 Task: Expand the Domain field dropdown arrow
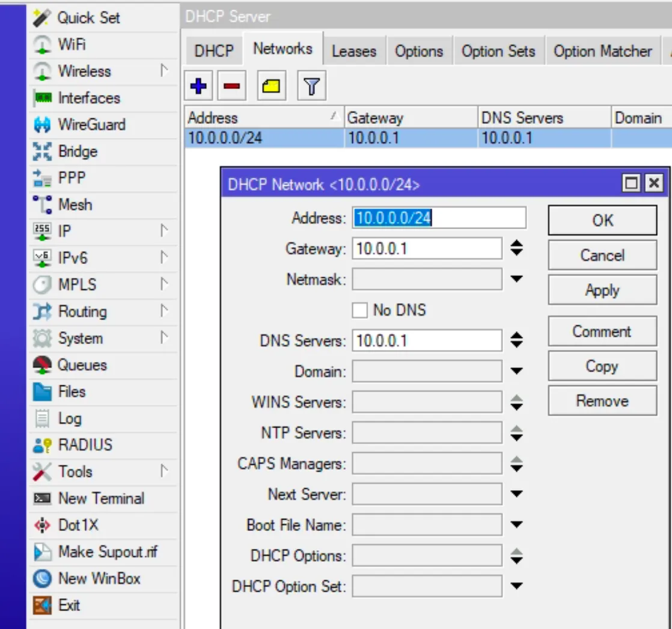[517, 371]
